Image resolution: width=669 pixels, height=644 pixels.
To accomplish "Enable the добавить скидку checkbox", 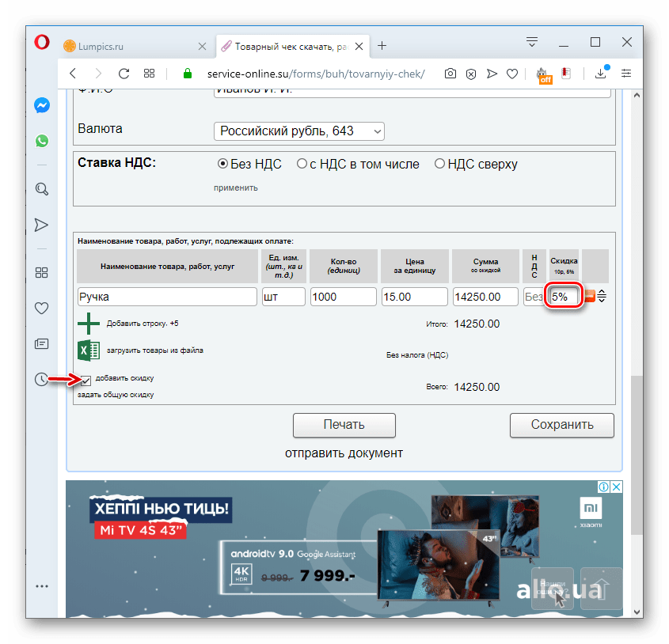I will pos(85,379).
